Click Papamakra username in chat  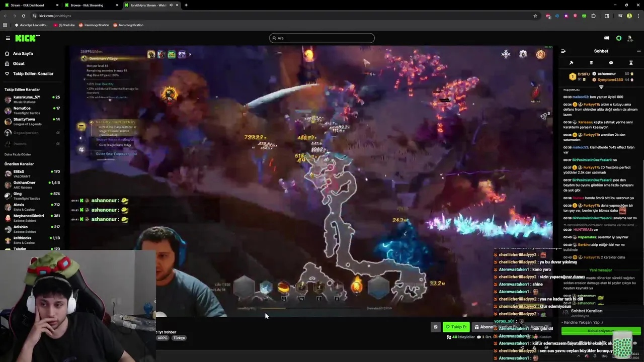click(587, 237)
